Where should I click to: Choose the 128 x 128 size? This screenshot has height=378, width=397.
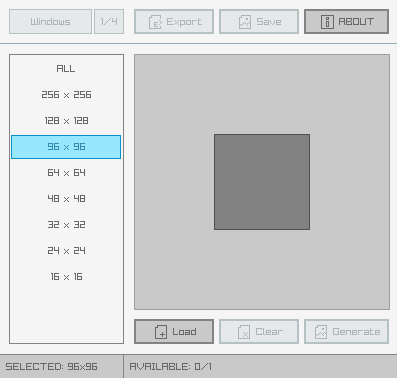66,121
